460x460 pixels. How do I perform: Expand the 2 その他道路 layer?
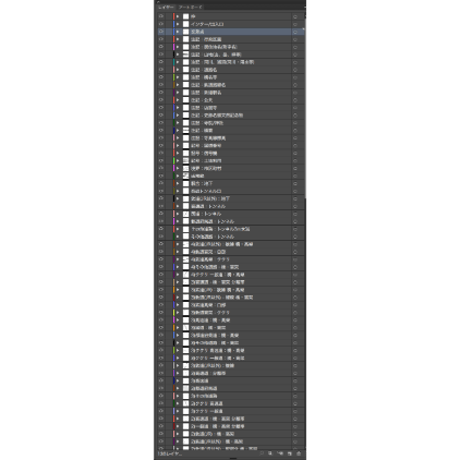click(x=178, y=396)
